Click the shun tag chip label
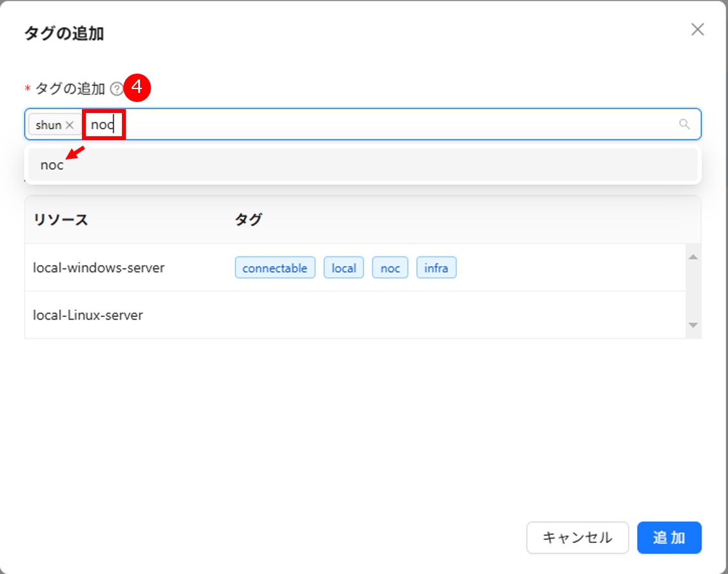Image resolution: width=728 pixels, height=574 pixels. point(48,125)
